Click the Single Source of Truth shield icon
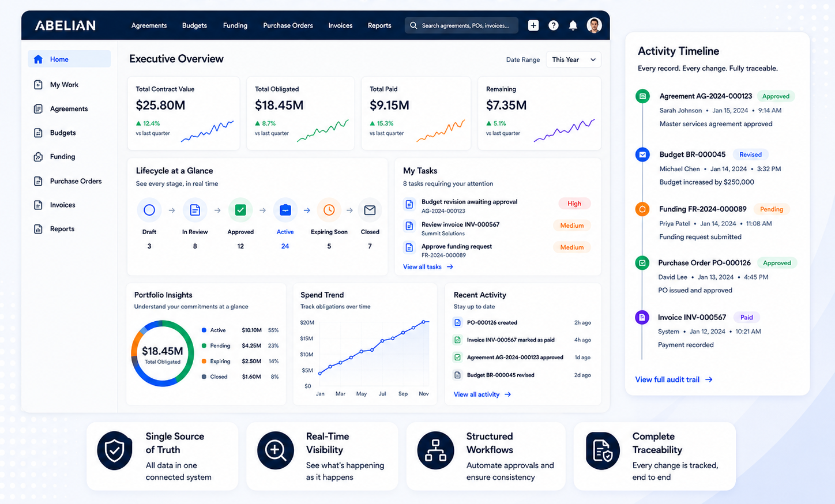Screen dimensions: 835x504 pos(114,450)
